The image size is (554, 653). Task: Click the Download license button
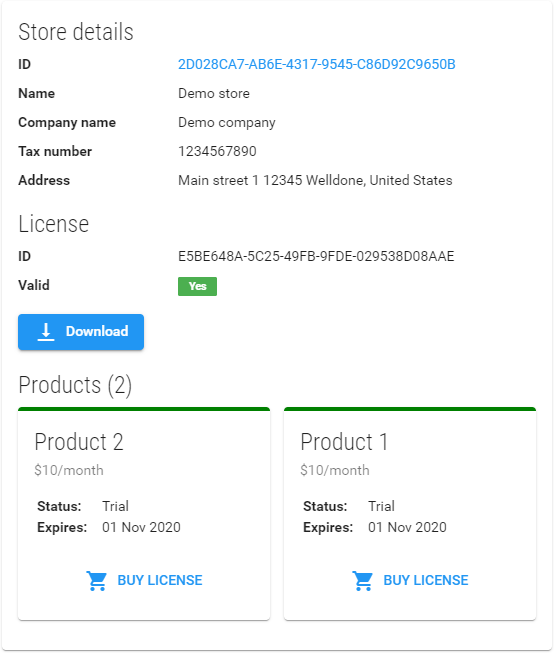[81, 332]
